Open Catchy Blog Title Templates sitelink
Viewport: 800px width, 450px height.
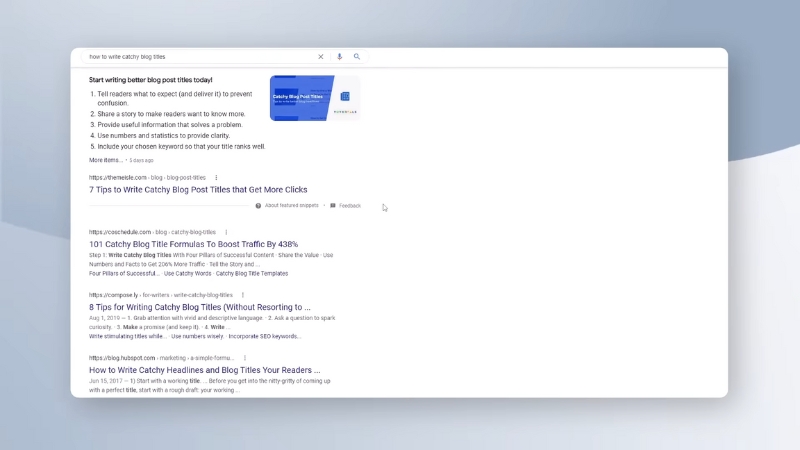[x=252, y=273]
